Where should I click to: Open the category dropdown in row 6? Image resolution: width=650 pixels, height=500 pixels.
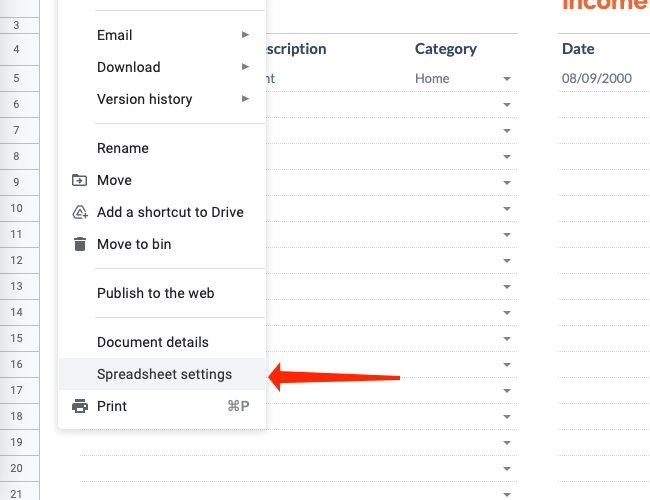pyautogui.click(x=507, y=105)
